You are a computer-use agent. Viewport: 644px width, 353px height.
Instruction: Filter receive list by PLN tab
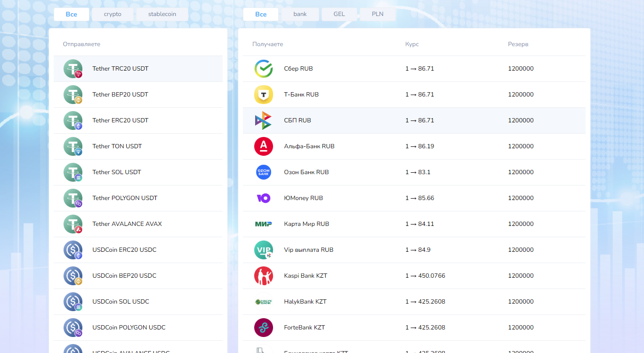pyautogui.click(x=378, y=14)
